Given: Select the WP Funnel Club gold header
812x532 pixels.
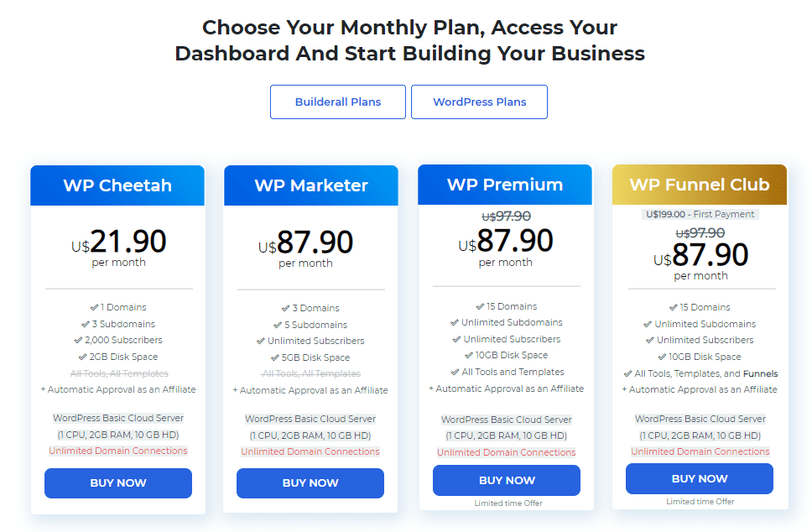Looking at the screenshot, I should 699,185.
